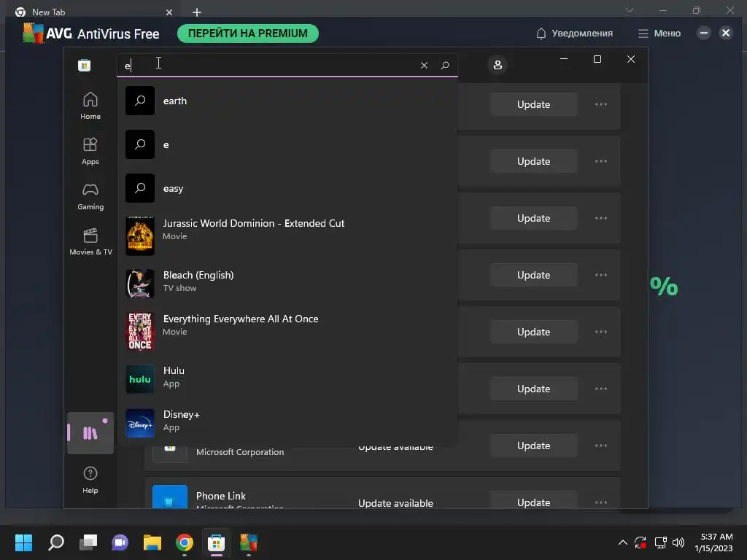Viewport: 747px width, 560px height.
Task: Open the Hulu app suggestion
Action: pos(287,379)
